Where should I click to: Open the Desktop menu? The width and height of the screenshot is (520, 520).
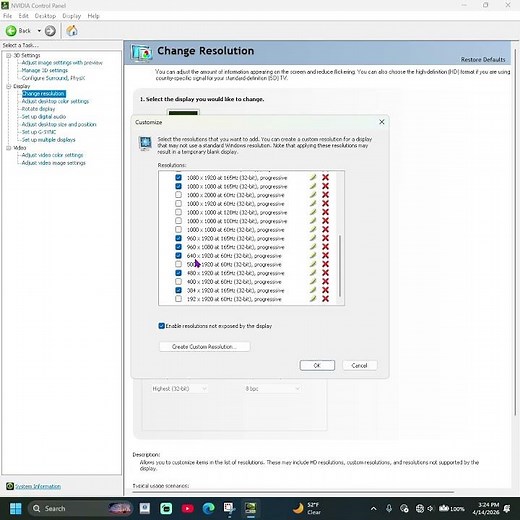coord(45,16)
